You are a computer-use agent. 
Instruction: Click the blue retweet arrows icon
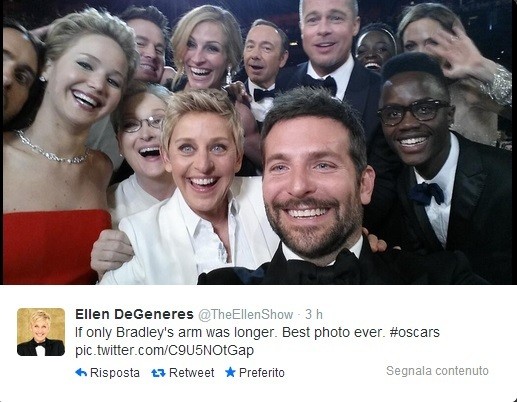click(x=158, y=373)
